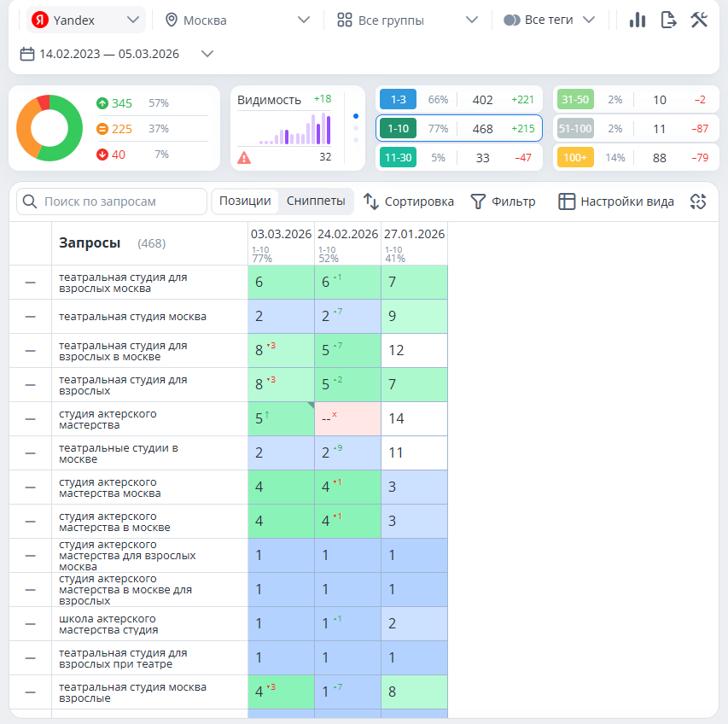Open the Москва region dropdown
728x724 pixels.
(x=237, y=20)
